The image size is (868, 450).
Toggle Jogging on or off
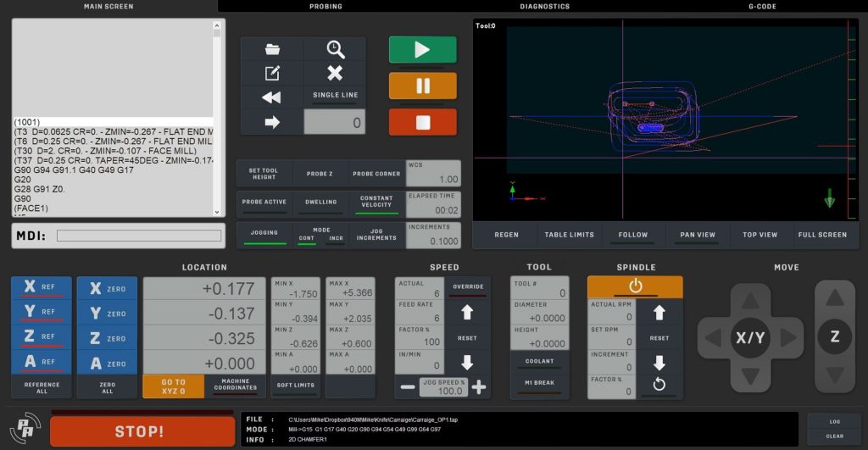[264, 235]
